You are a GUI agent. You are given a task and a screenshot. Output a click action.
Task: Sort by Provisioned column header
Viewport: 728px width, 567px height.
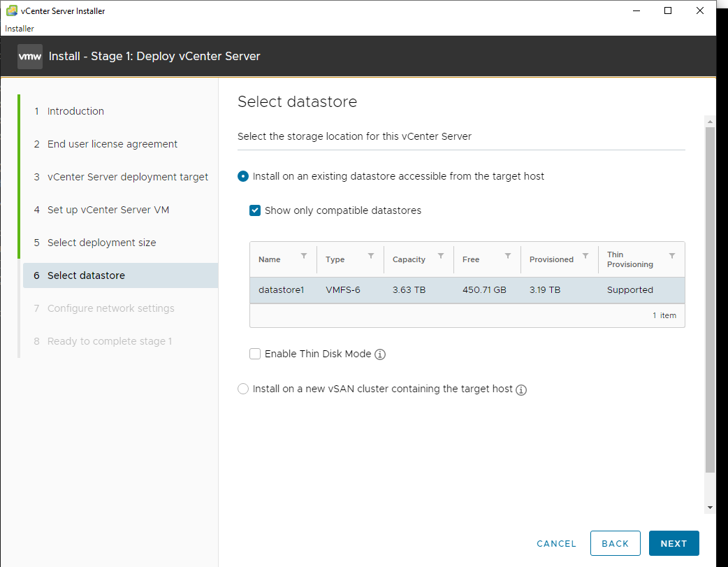551,260
